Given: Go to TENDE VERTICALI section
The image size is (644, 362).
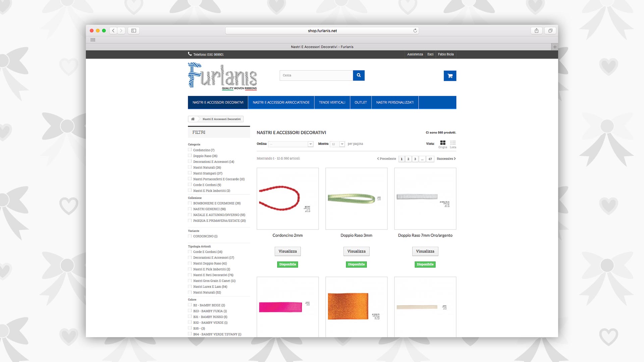Looking at the screenshot, I should click(x=332, y=103).
